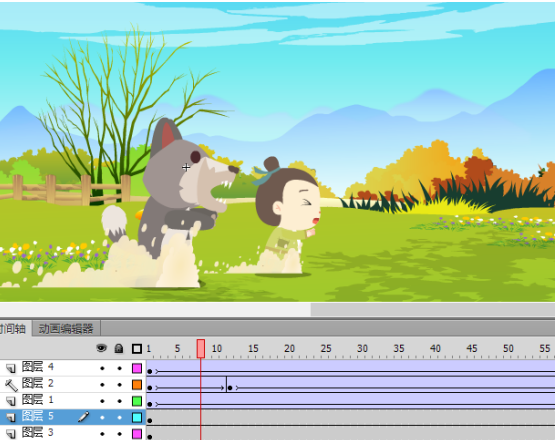The height and width of the screenshot is (440, 558).
Task: Click the layer icon beside 图层 4
Action: (11, 368)
